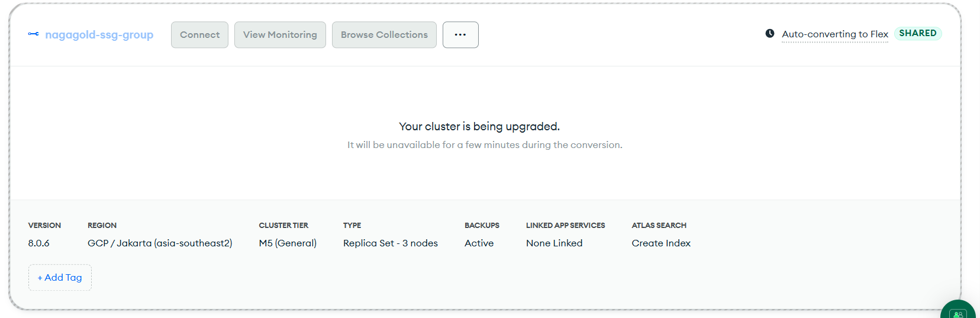Click the ATLAS SEARCH column label
Viewport: 980px width, 318px height.
coord(659,226)
